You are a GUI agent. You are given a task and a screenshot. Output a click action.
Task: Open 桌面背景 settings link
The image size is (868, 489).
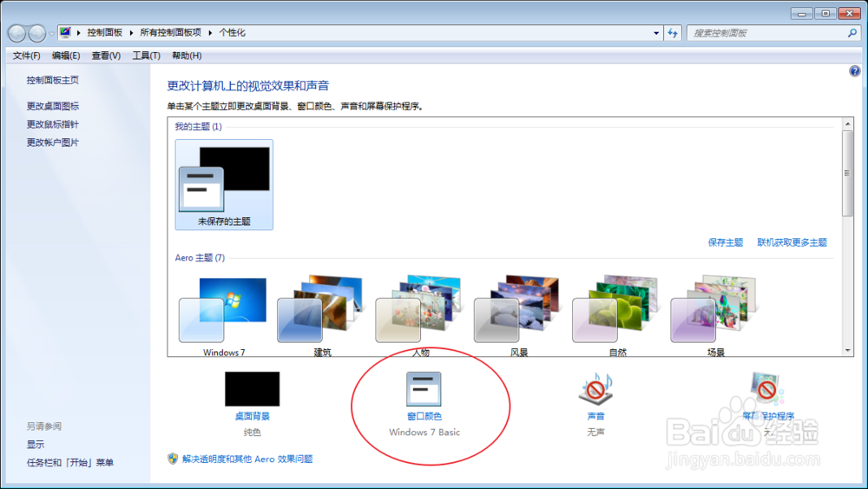(x=252, y=416)
